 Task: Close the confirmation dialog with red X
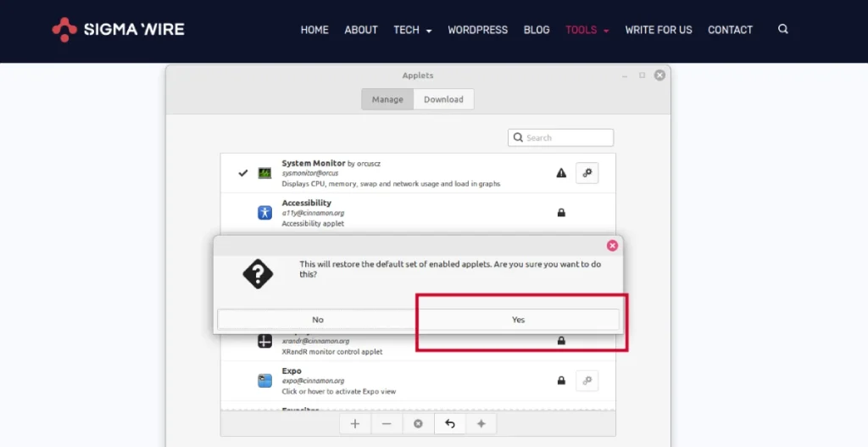(612, 246)
